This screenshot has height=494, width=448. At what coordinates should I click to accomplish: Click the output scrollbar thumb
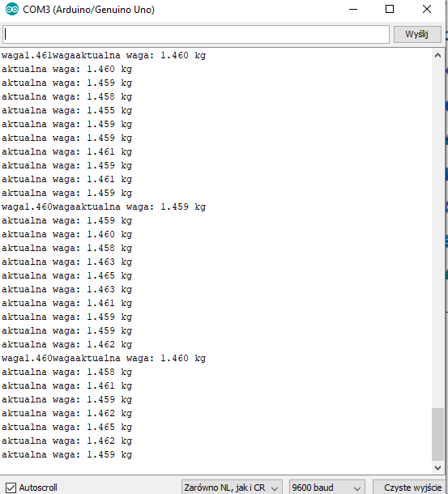[x=437, y=434]
